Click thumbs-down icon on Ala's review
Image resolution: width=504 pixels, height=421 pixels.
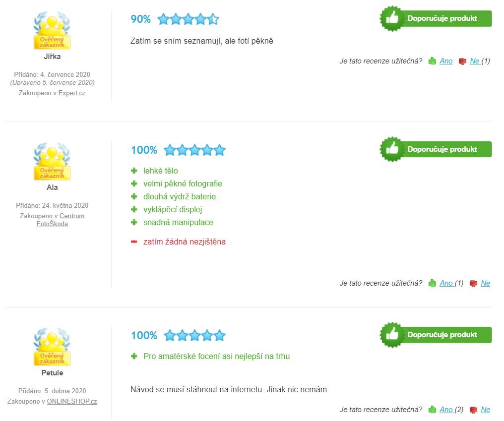[473, 283]
